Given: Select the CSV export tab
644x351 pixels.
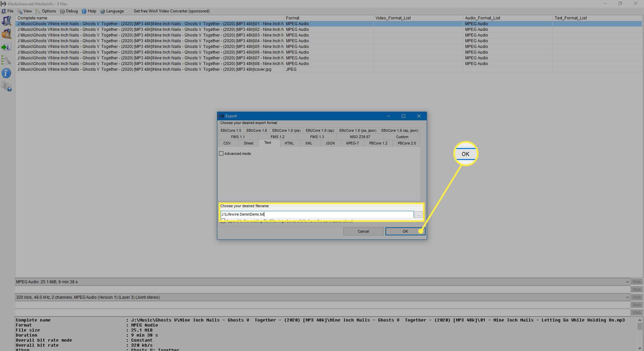Looking at the screenshot, I should 227,143.
